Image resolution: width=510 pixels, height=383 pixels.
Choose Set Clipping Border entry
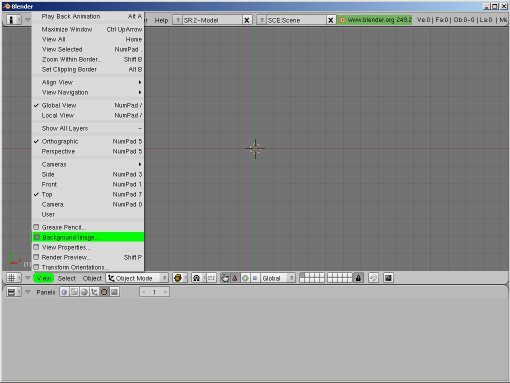(88, 69)
